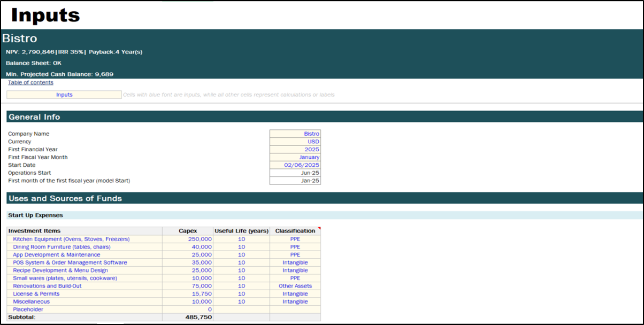Image resolution: width=644 pixels, height=325 pixels.
Task: Open the First Fiscal Year Month January cell
Action: (295, 157)
